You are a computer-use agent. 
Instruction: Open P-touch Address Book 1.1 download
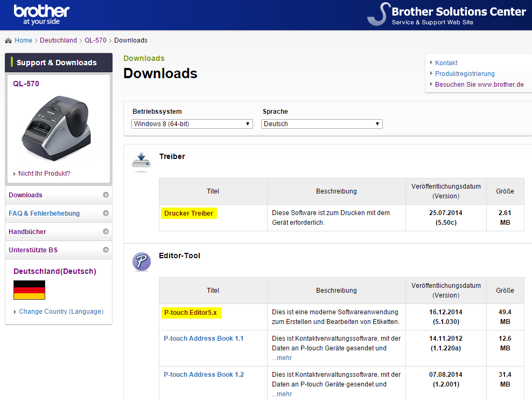tap(204, 339)
